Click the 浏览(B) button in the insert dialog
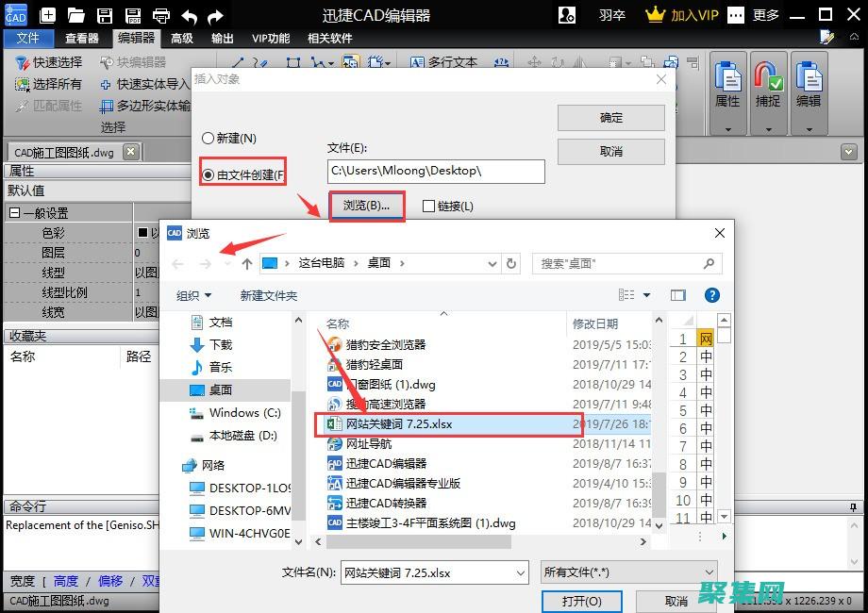Image resolution: width=868 pixels, height=613 pixels. pyautogui.click(x=366, y=206)
